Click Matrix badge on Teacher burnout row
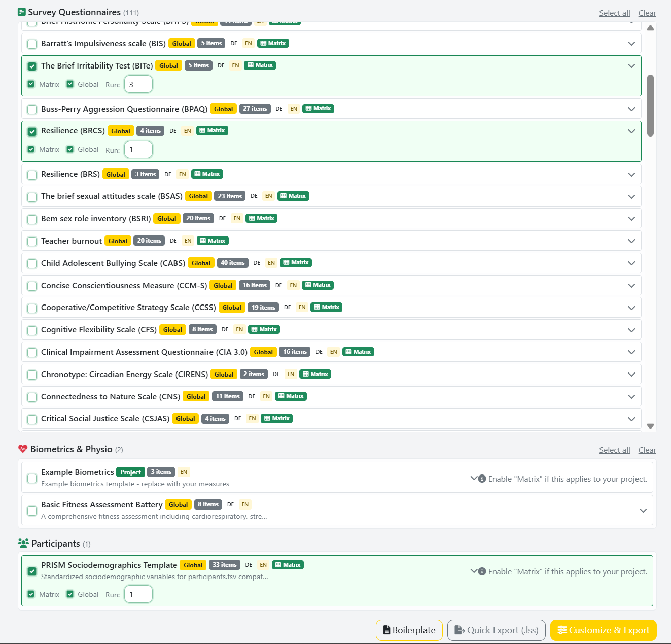 pyautogui.click(x=213, y=241)
